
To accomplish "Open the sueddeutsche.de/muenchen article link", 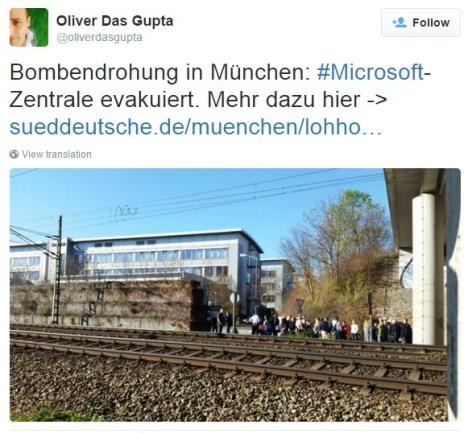I will pos(195,127).
